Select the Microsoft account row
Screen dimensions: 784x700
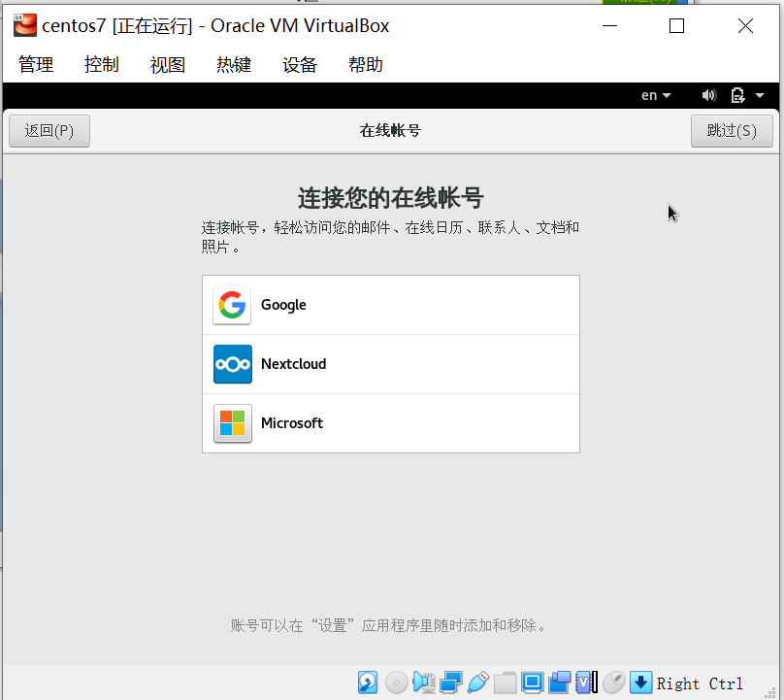coord(391,422)
